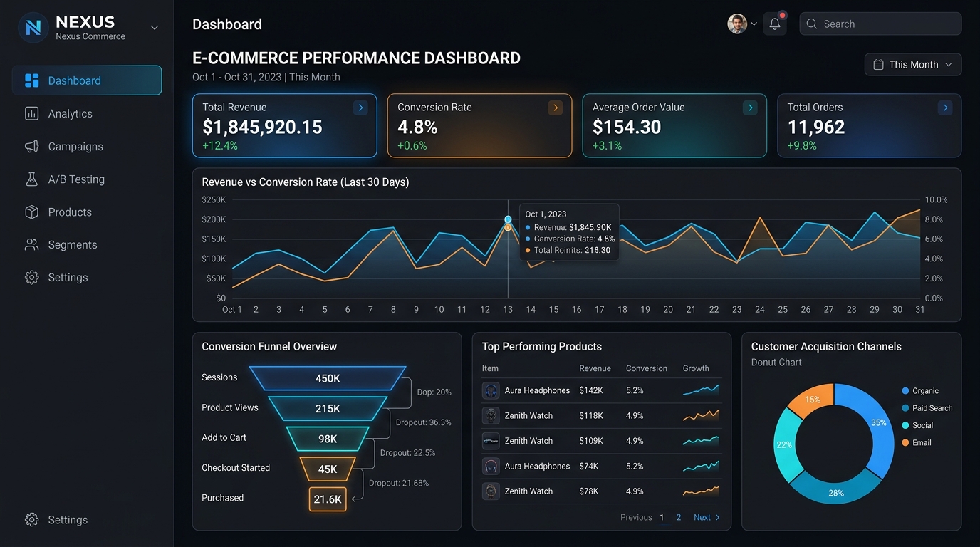980x547 pixels.
Task: Click the Nexus N logo
Action: (x=33, y=28)
